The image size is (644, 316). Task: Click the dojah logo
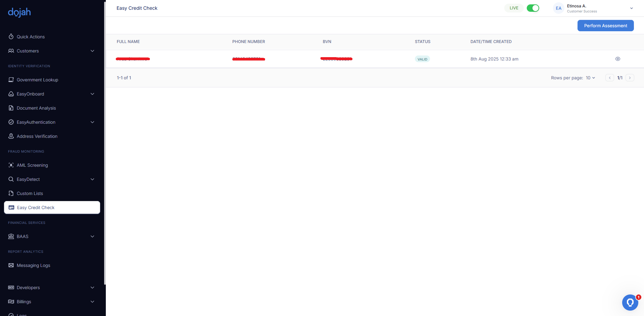[19, 12]
